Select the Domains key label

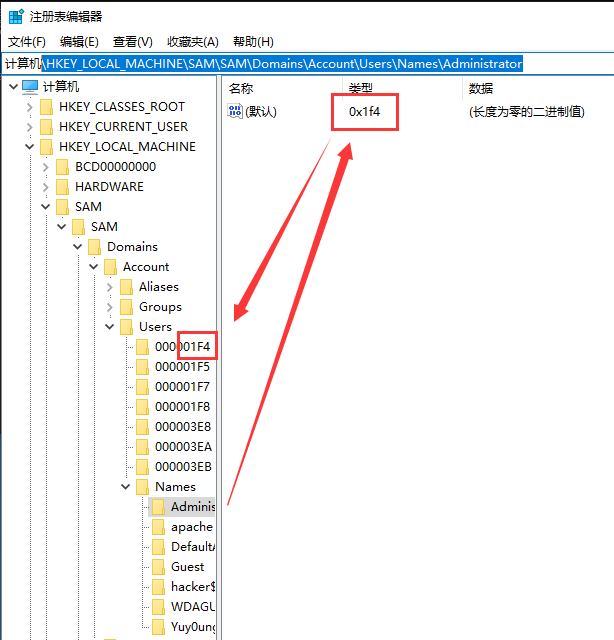132,247
